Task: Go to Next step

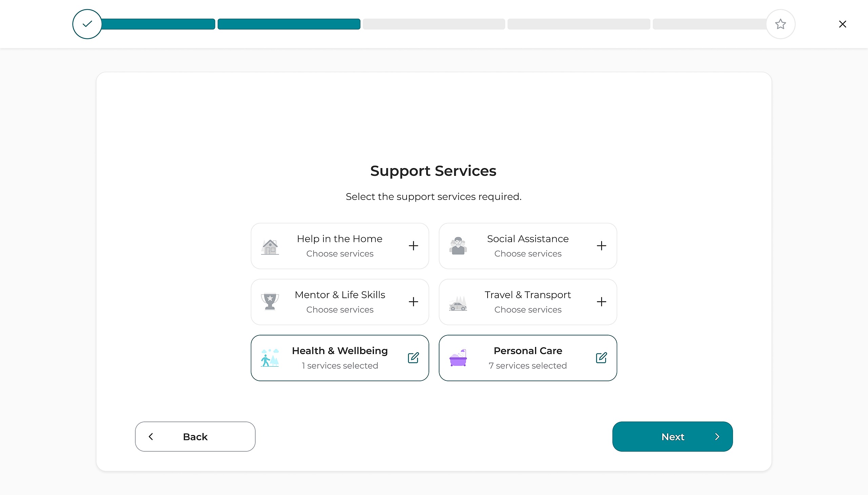Action: (x=672, y=436)
